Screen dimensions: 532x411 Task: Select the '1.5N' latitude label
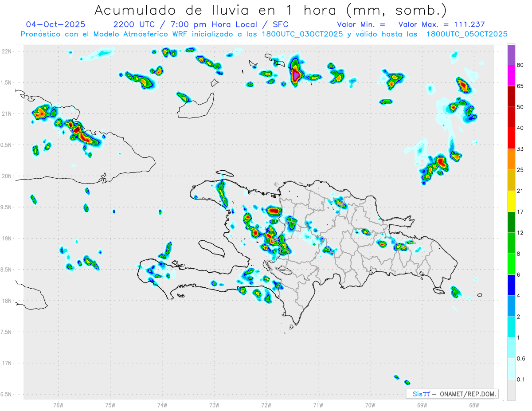(x=7, y=82)
